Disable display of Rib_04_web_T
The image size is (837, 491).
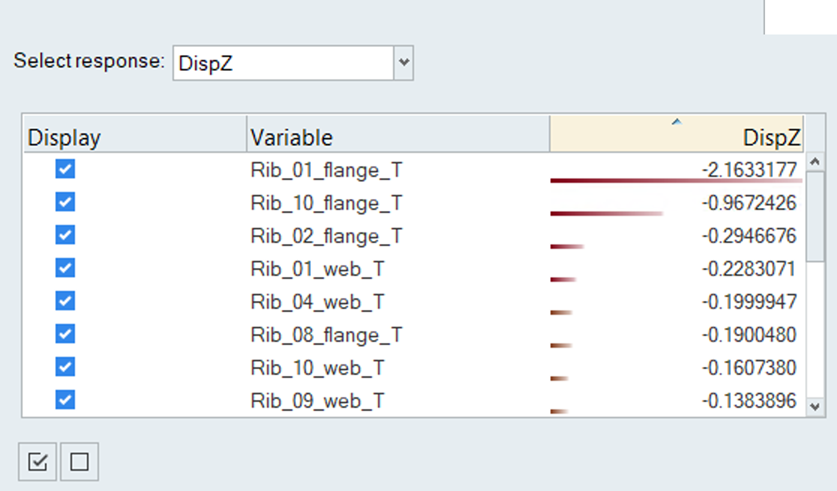click(66, 301)
